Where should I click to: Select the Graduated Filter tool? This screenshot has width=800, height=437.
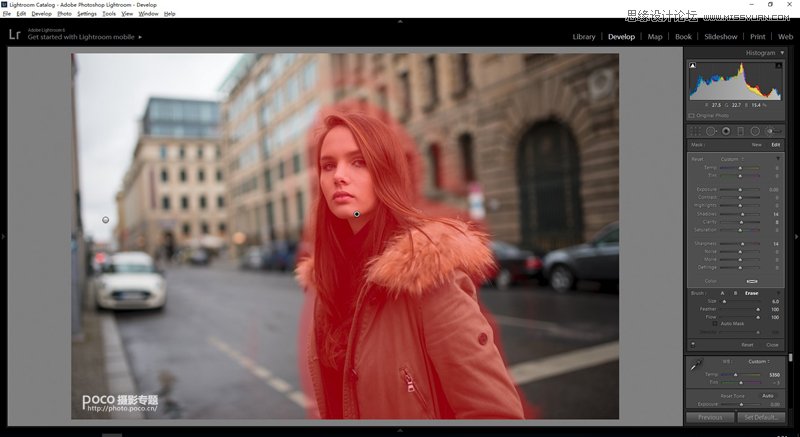(x=741, y=131)
